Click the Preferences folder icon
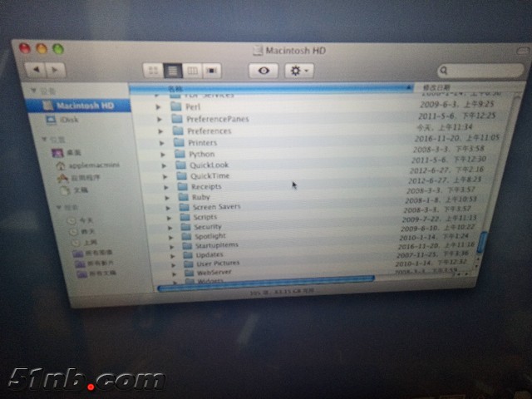Screen dimensions: 532x399 click(x=178, y=131)
